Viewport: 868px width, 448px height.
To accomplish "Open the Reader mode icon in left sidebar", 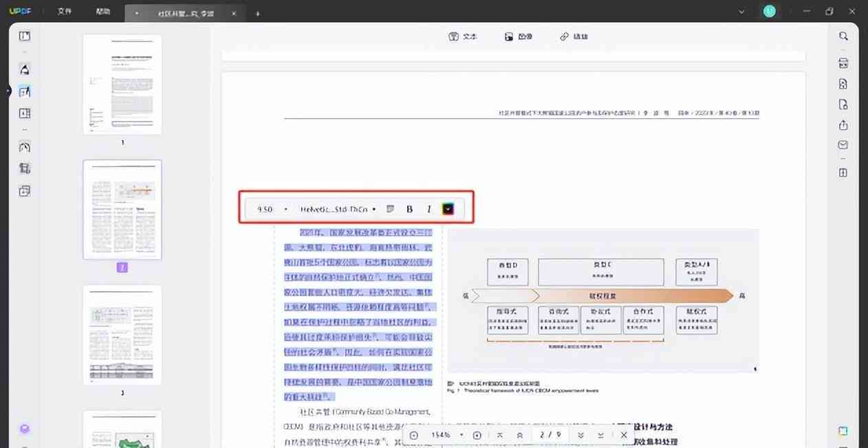I will (x=25, y=36).
